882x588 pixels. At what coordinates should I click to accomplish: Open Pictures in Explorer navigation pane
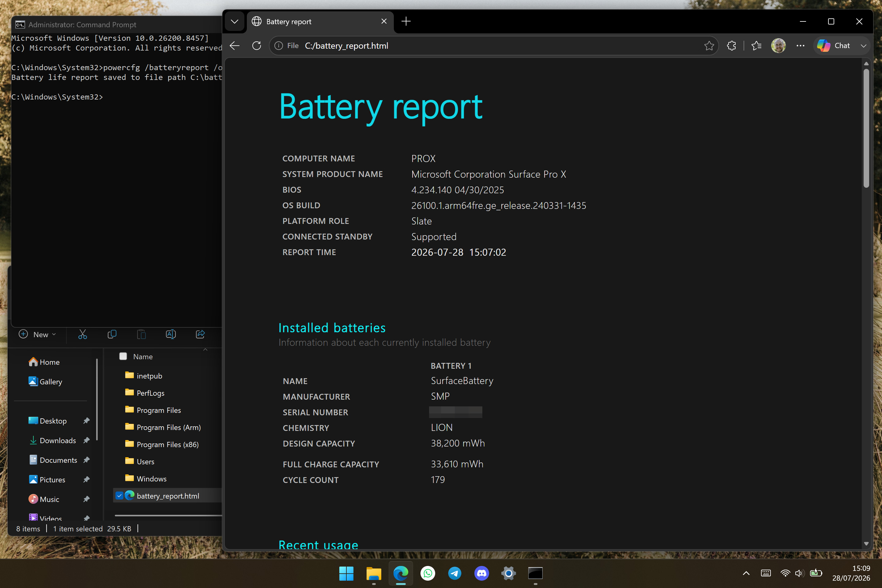point(47,480)
